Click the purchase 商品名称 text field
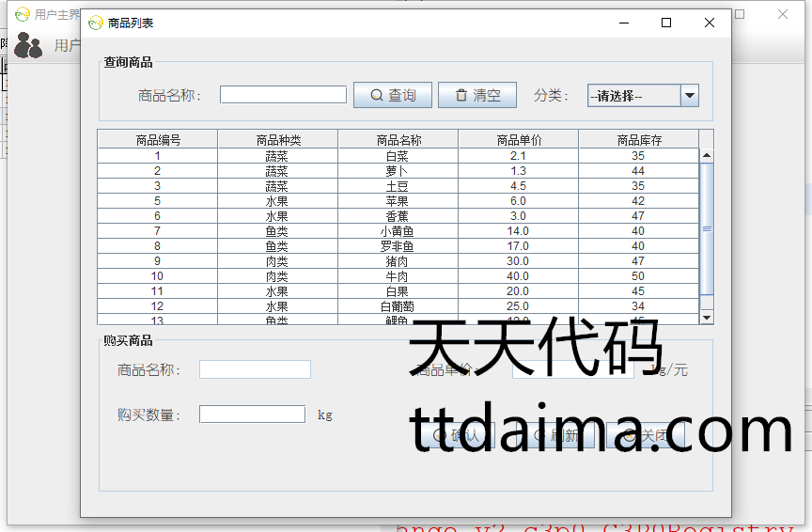 tap(255, 369)
